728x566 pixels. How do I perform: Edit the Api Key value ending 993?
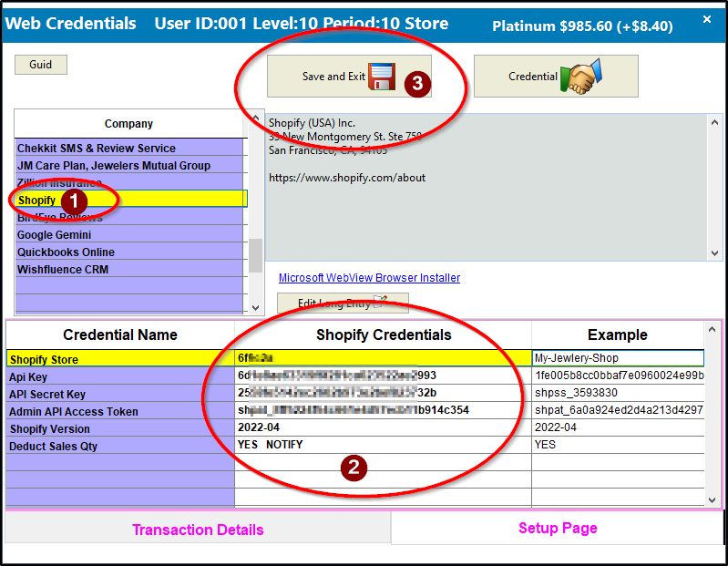383,376
